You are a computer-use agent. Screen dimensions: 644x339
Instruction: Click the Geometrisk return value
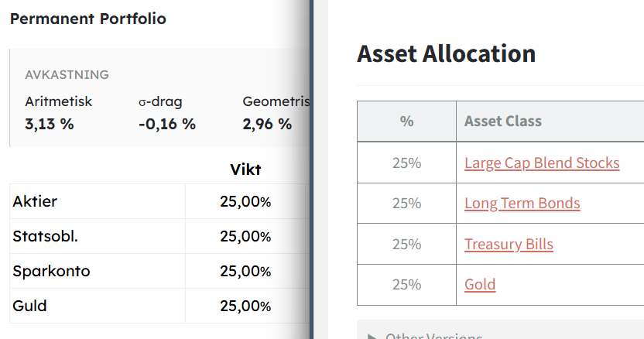pos(267,124)
